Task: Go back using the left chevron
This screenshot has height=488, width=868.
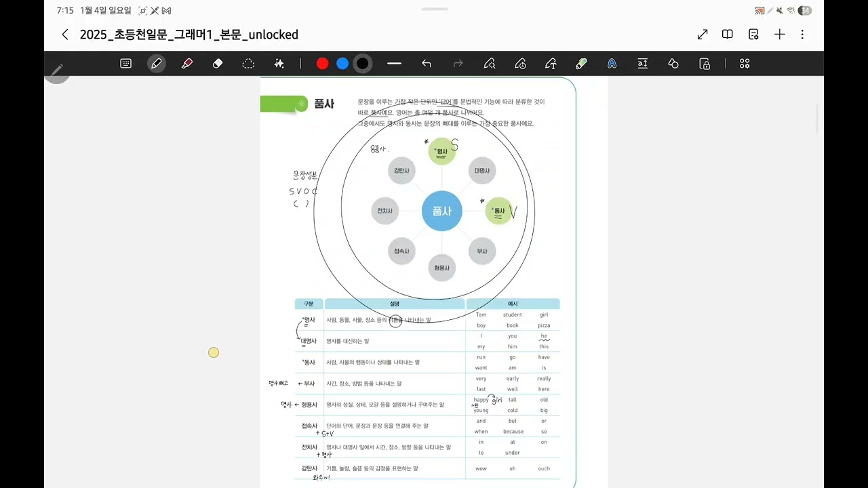Action: click(65, 35)
